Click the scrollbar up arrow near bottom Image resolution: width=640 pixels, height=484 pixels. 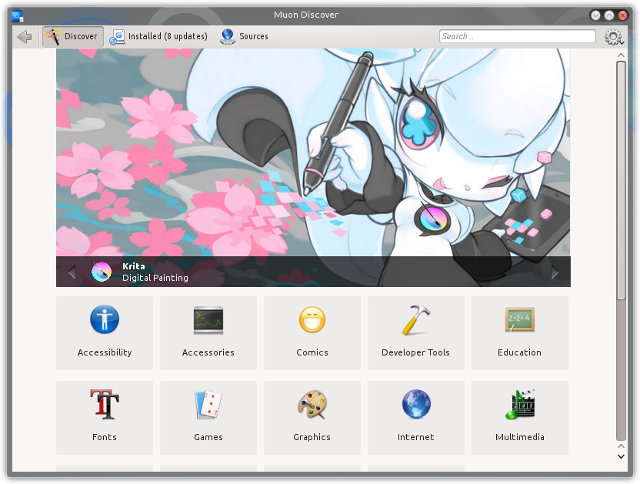tap(621, 446)
